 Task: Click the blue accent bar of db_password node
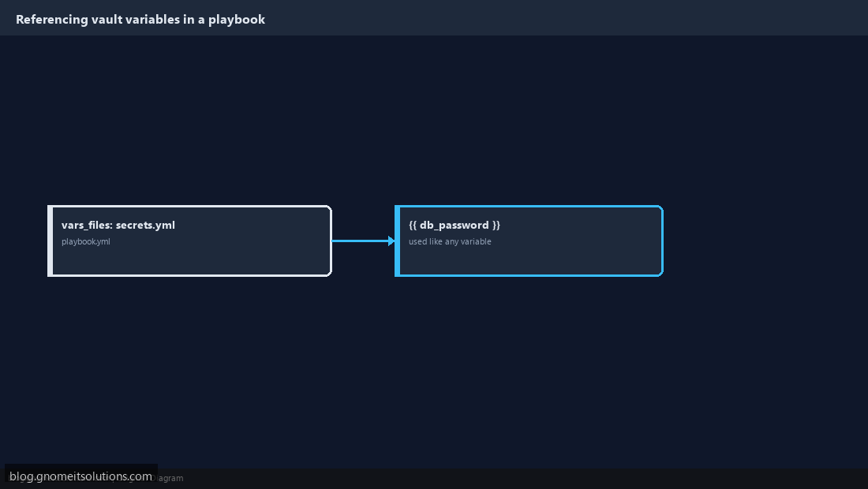[397, 241]
